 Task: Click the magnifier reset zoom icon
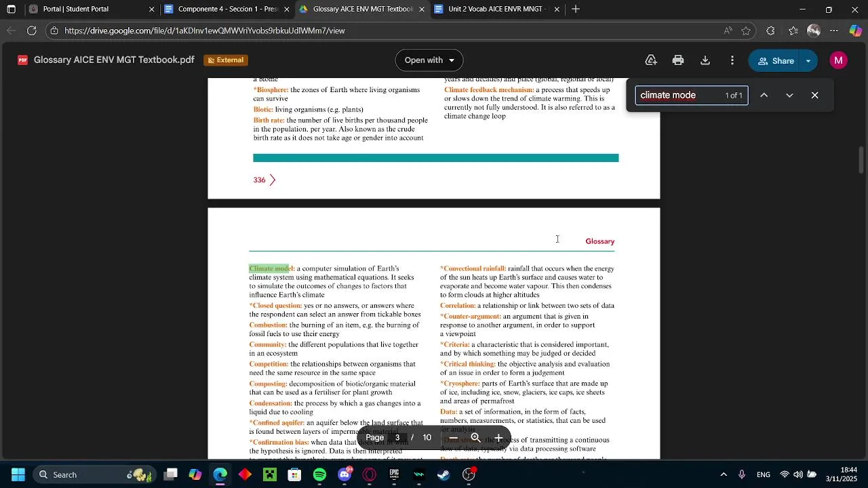(x=476, y=438)
